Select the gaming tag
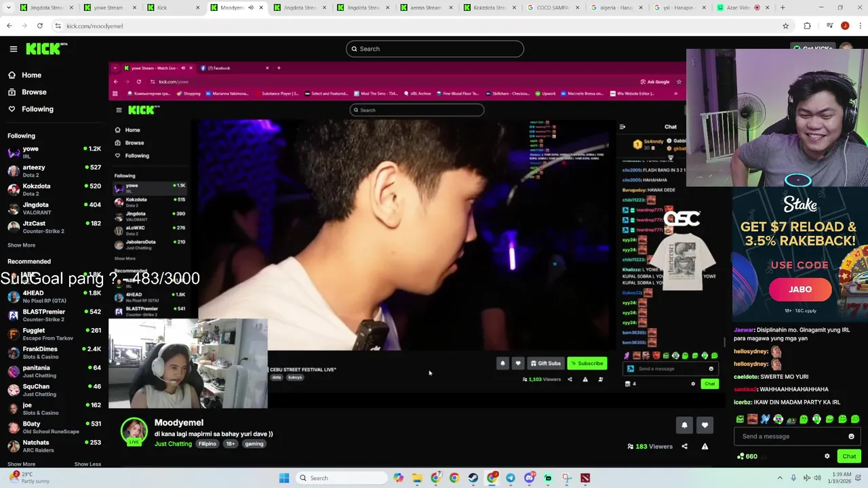 pos(254,444)
